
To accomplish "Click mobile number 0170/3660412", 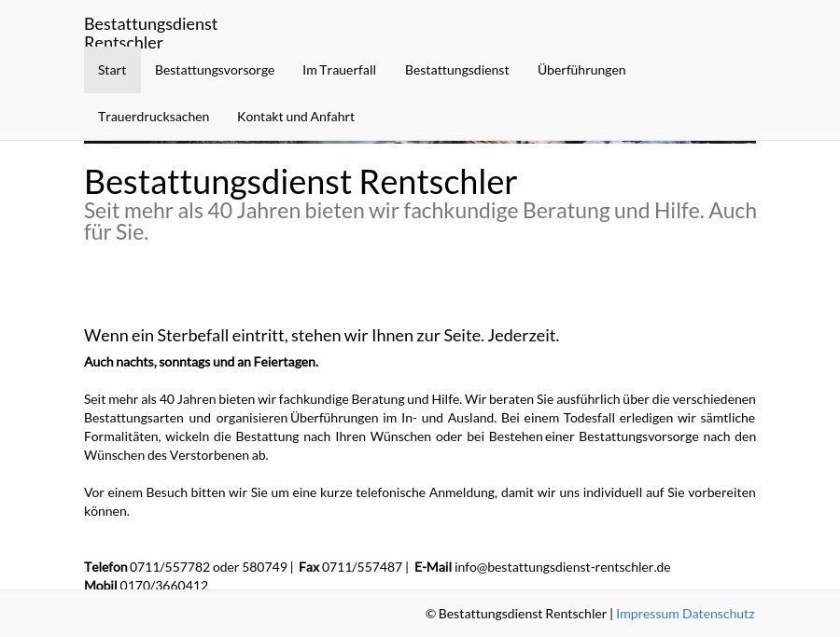I will 163,585.
